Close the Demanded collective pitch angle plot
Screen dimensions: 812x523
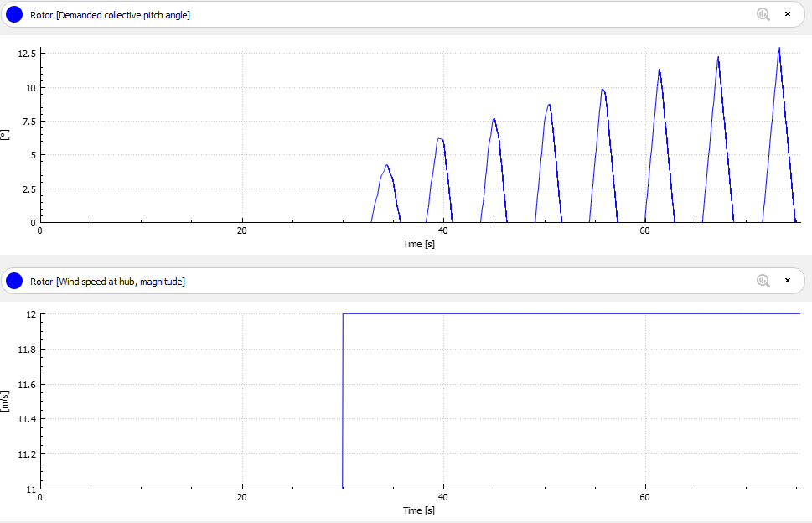pyautogui.click(x=787, y=14)
